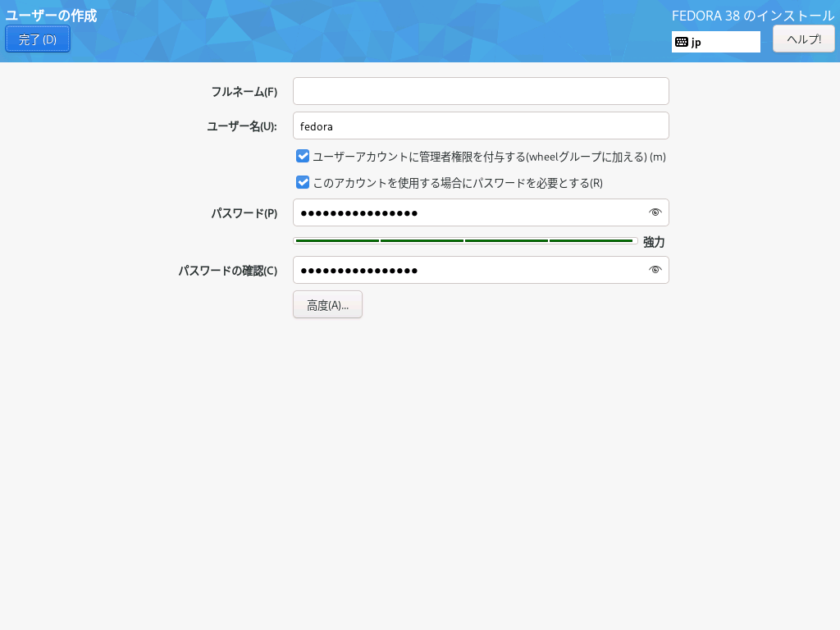This screenshot has width=840, height=630.
Task: Click the 完了 (D) done button
Action: 38,39
